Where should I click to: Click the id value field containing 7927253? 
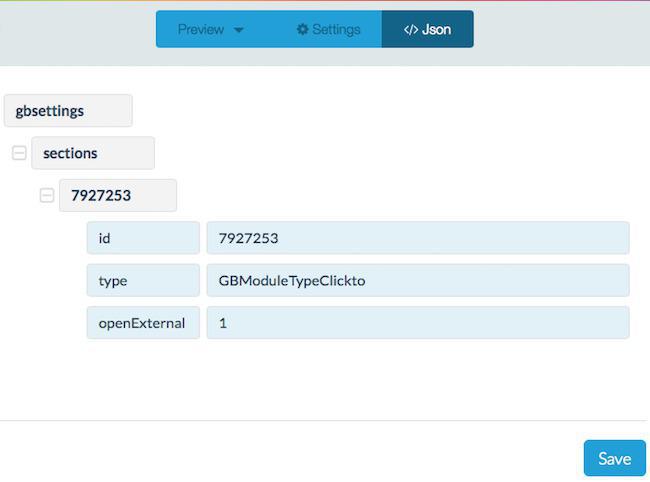417,238
